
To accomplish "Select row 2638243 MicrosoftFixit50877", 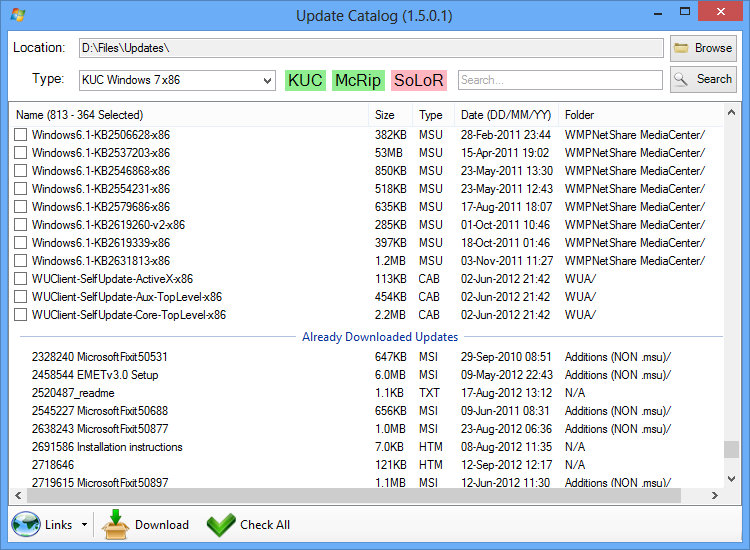I will [366, 429].
